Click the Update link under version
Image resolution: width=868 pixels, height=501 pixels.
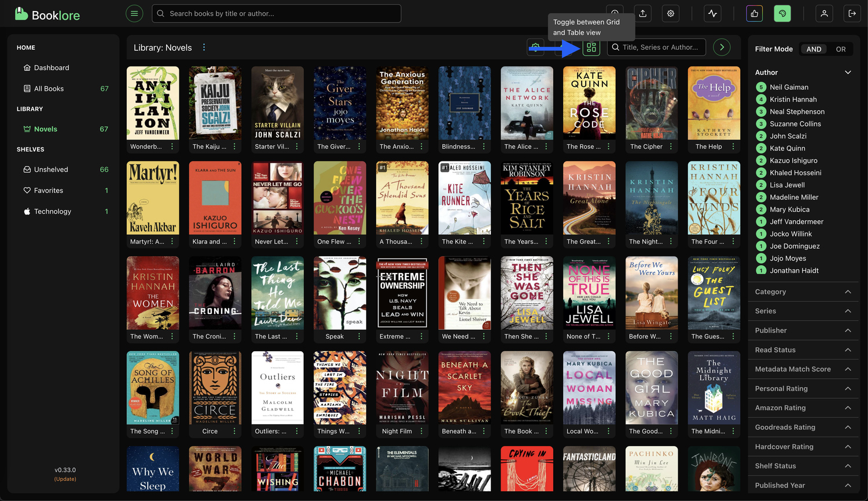[x=65, y=479]
